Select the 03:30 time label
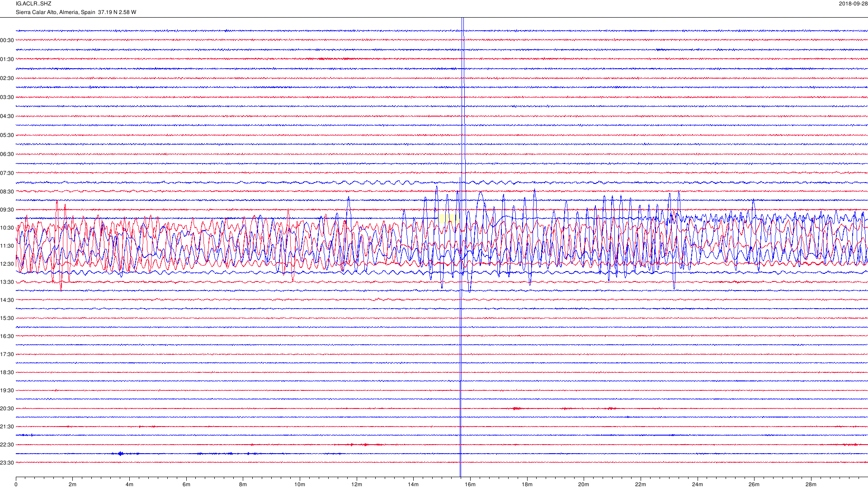This screenshot has width=868, height=488. click(x=7, y=97)
